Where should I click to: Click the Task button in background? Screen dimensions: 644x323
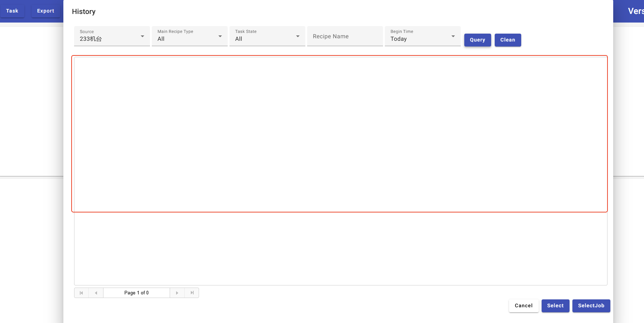pyautogui.click(x=12, y=11)
